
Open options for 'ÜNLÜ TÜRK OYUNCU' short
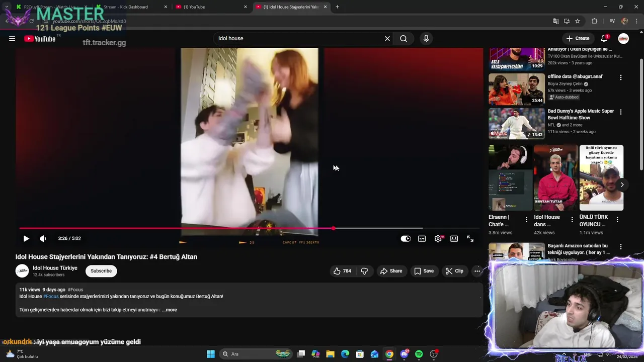pyautogui.click(x=617, y=220)
